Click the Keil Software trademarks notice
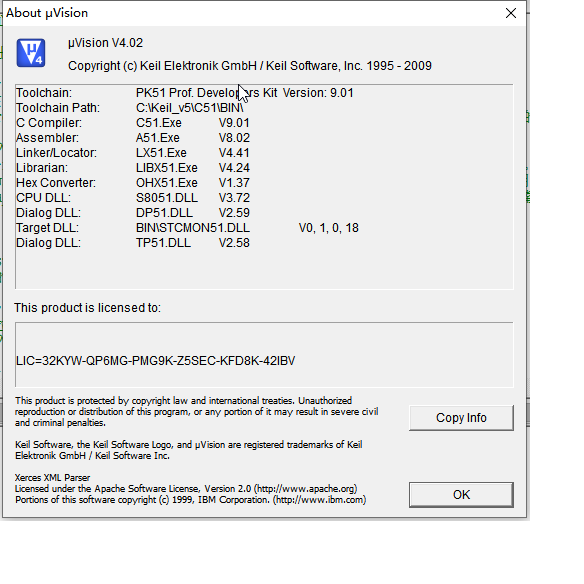Viewport: 584px width, 584px height. [x=188, y=450]
